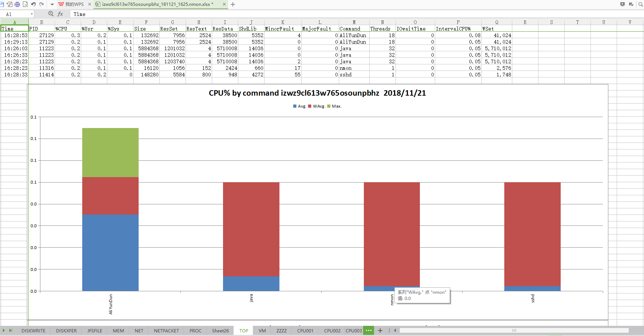Switch to the CPU001 sheet tab
The image size is (644, 336).
point(305,331)
